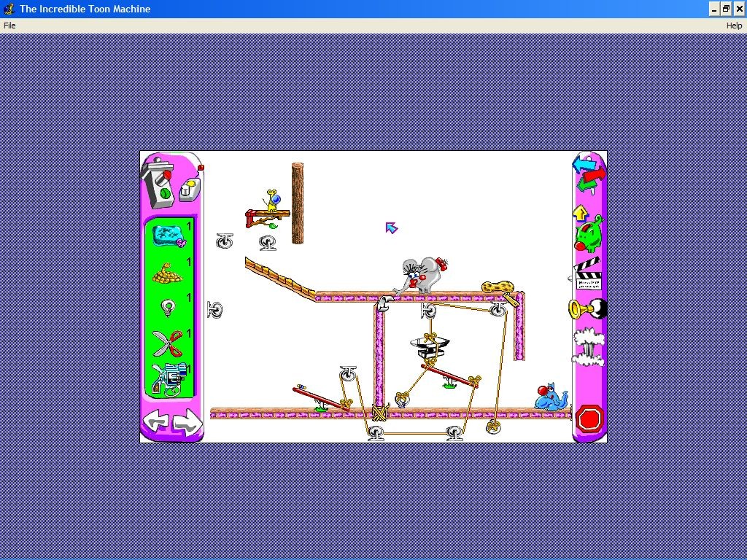747x560 pixels.
Task: Select the red bracket shelf holding the mouse
Action: click(267, 219)
